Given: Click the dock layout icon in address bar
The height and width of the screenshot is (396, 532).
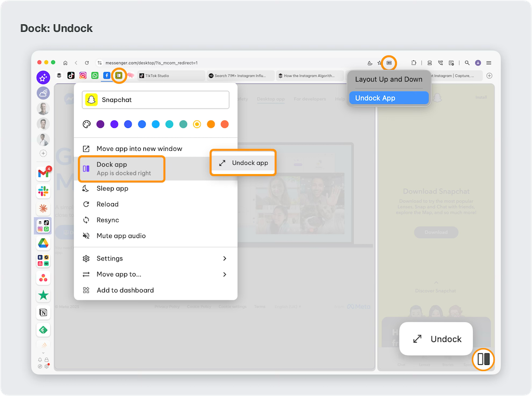Looking at the screenshot, I should (389, 63).
